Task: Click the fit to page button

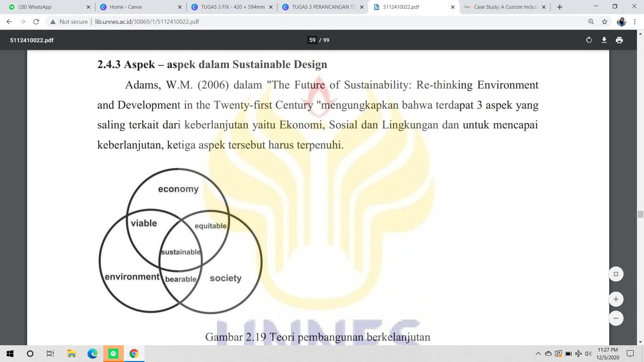Action: coord(616,274)
